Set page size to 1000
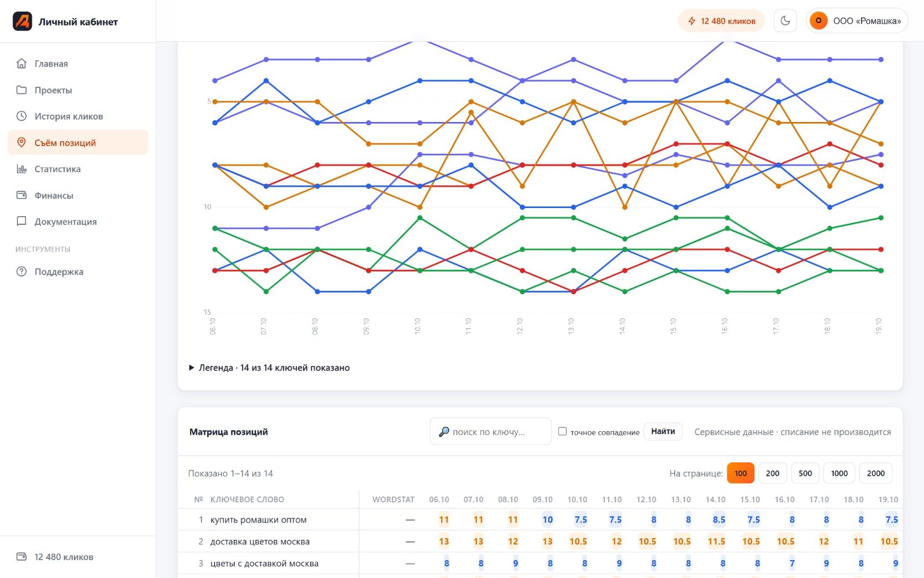The height and width of the screenshot is (578, 924). 839,473
